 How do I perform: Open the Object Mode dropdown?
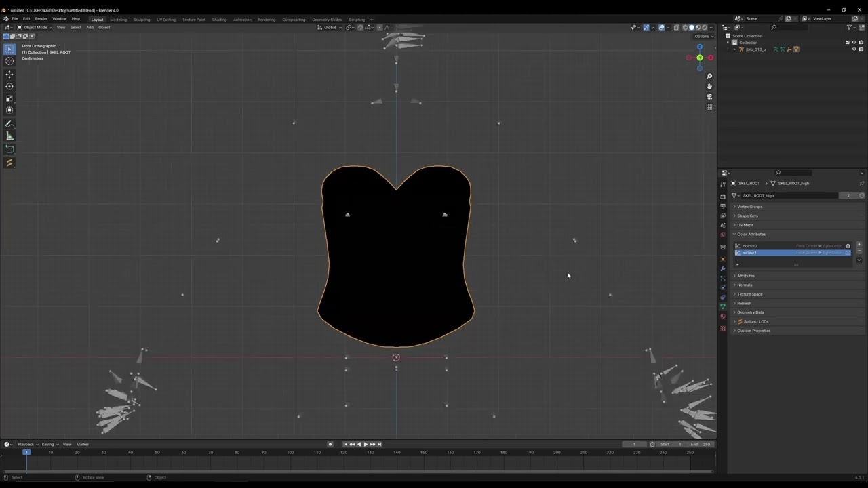tap(35, 28)
